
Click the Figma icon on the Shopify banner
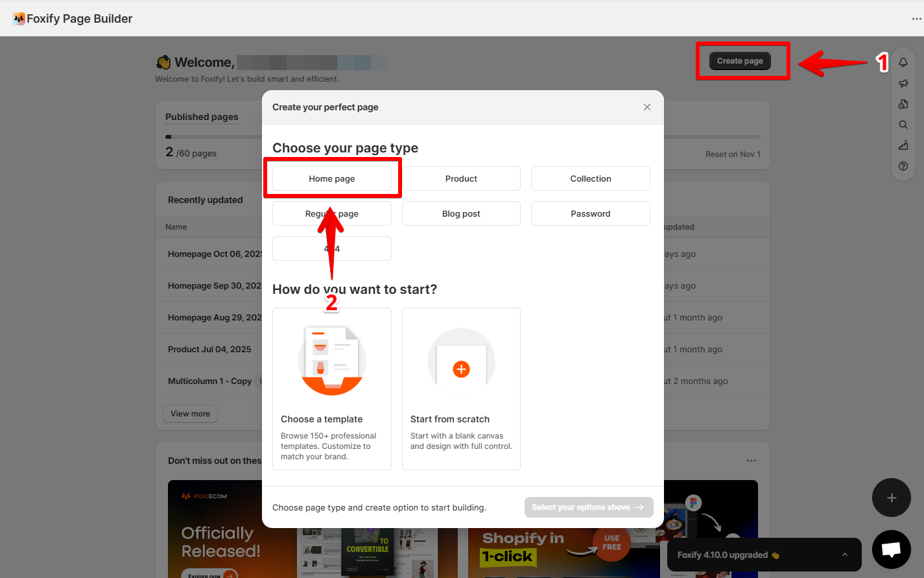(x=693, y=503)
